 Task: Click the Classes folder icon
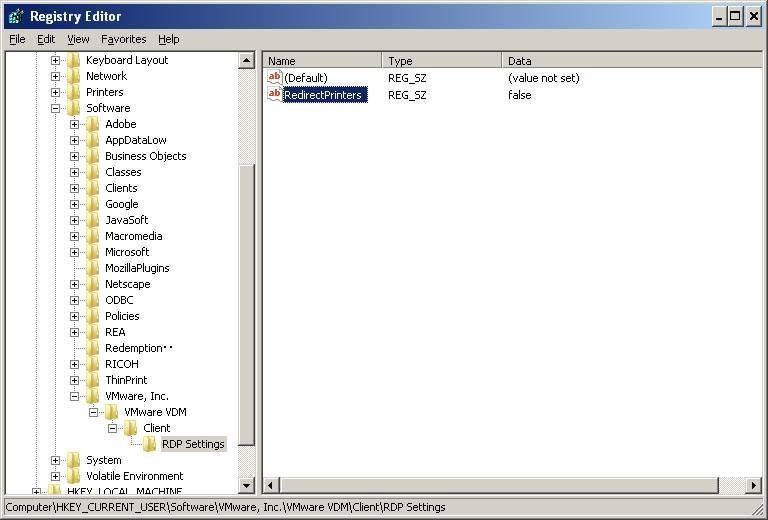(93, 172)
